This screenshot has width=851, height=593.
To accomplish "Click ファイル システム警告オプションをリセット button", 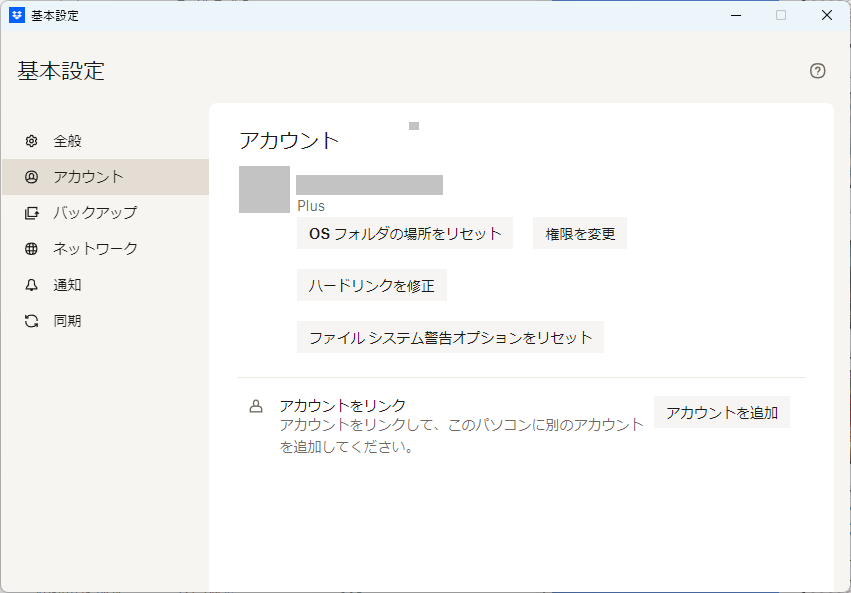I will coord(450,338).
